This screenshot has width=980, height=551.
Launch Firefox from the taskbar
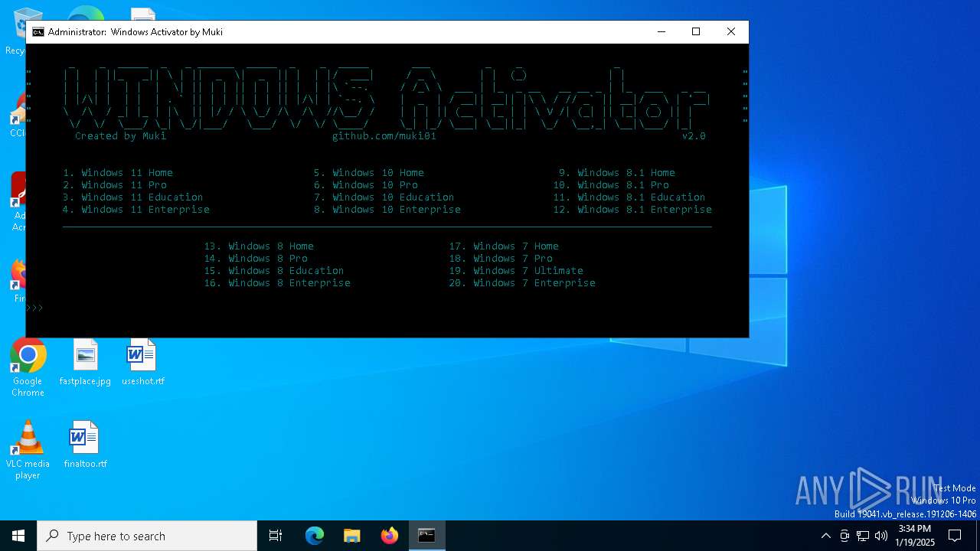pos(390,536)
